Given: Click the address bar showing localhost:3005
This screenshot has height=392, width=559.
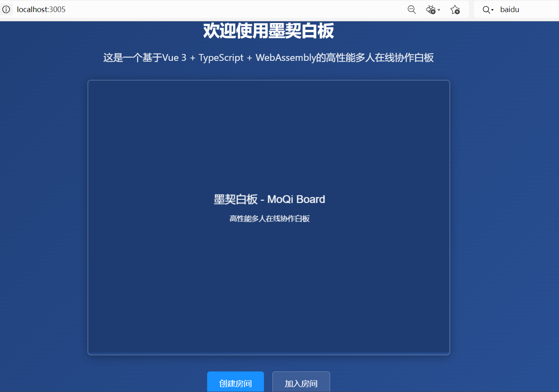Looking at the screenshot, I should (x=41, y=9).
